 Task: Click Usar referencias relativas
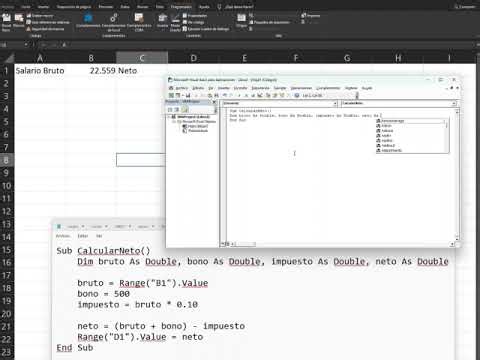48,22
